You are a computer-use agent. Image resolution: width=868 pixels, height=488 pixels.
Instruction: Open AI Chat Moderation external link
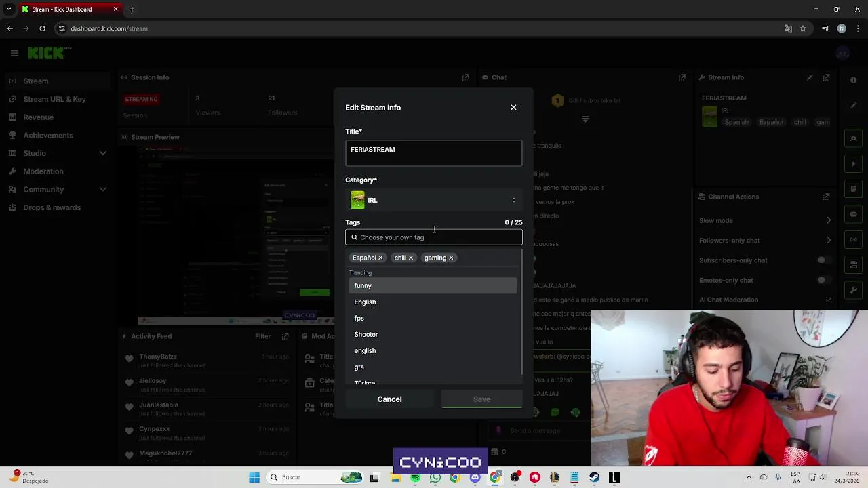pos(829,300)
